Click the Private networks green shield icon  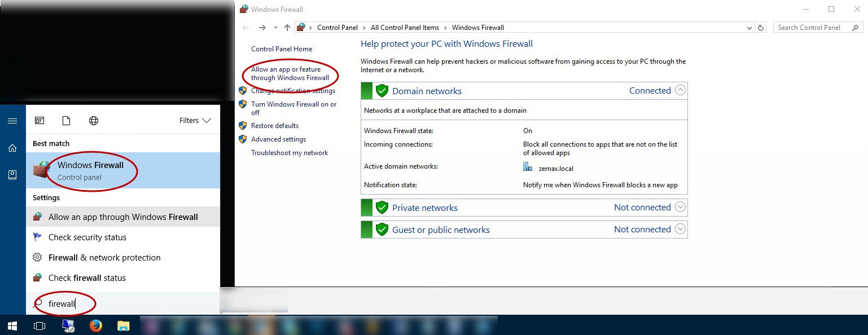tap(382, 208)
